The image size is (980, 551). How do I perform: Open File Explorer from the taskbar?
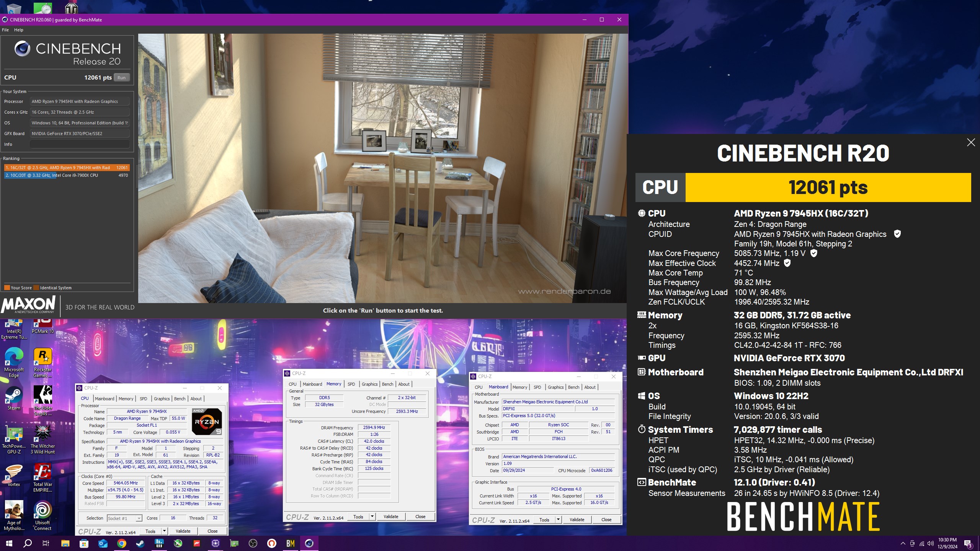[65, 543]
